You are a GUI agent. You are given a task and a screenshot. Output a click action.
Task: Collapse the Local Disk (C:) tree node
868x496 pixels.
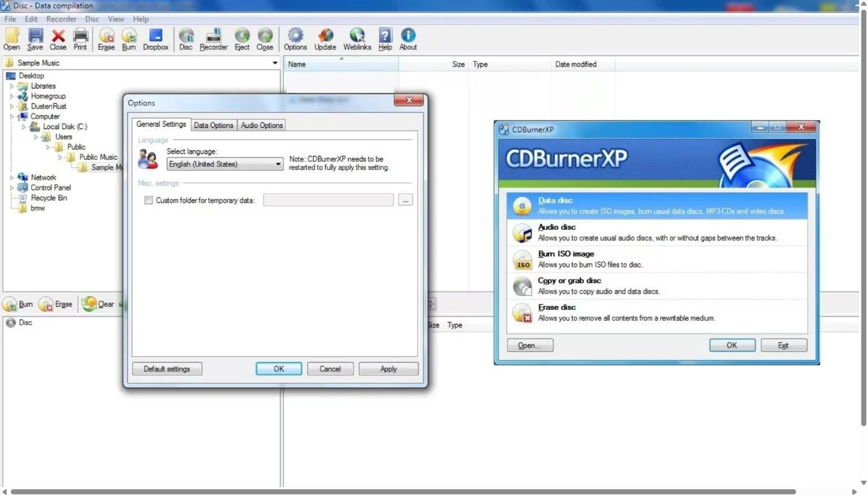tap(24, 127)
